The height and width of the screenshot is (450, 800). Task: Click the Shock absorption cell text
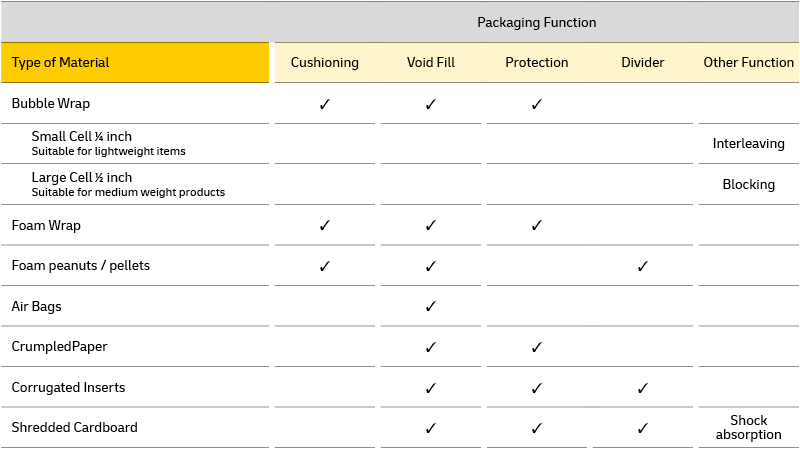click(748, 428)
